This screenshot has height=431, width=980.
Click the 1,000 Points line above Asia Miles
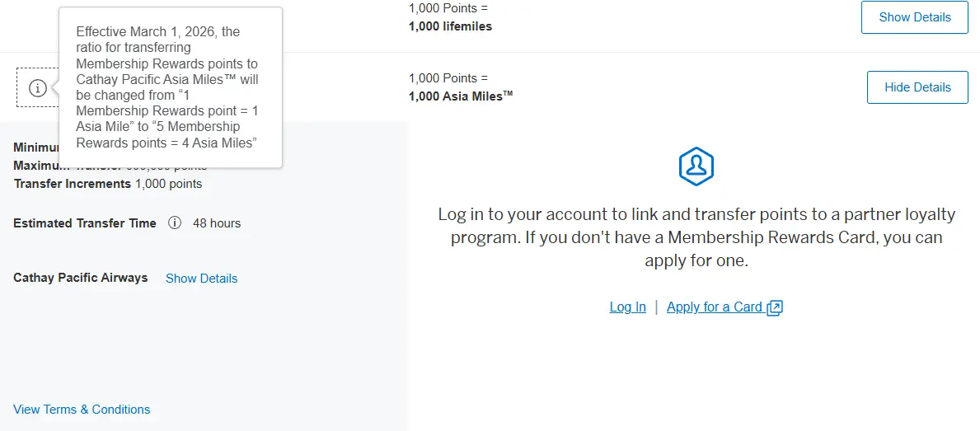[443, 78]
